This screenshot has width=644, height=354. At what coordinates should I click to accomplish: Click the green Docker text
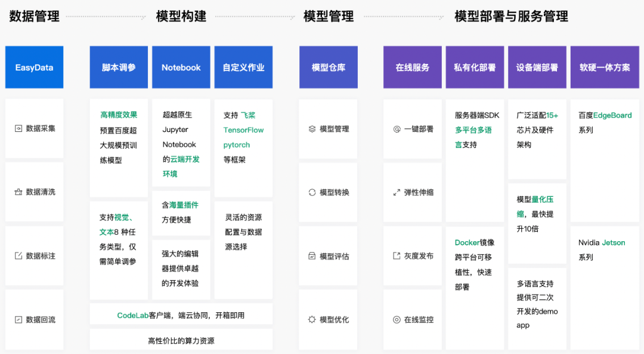click(x=467, y=242)
